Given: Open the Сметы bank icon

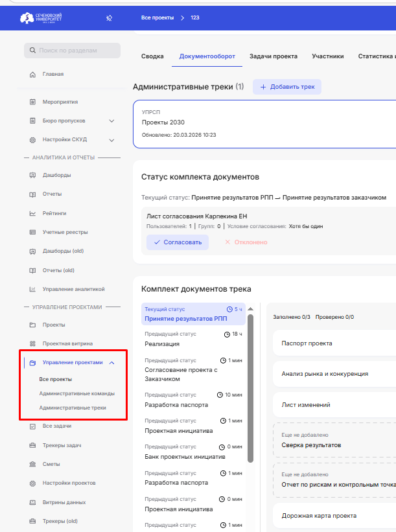Looking at the screenshot, I should pyautogui.click(x=32, y=464).
